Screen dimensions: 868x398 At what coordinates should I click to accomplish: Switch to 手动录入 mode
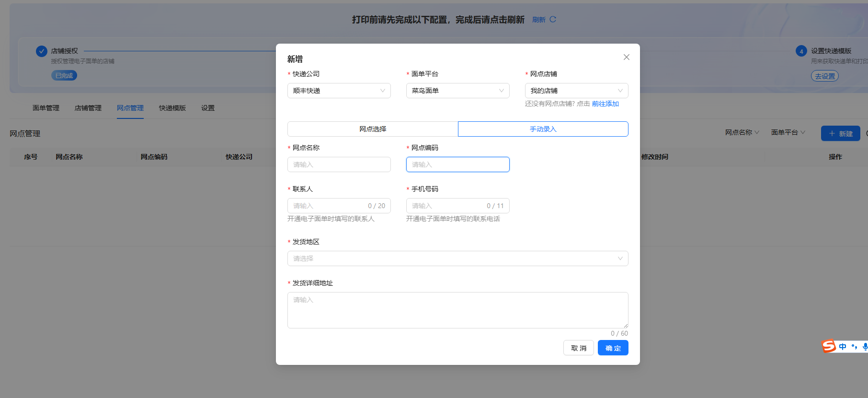pos(543,129)
